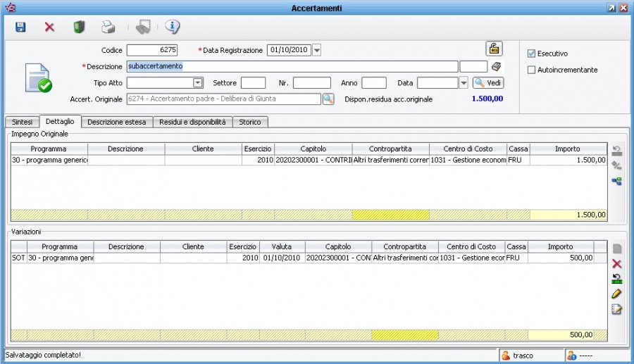Click the red X delete icon in toolbar
The width and height of the screenshot is (634, 364).
(x=49, y=27)
